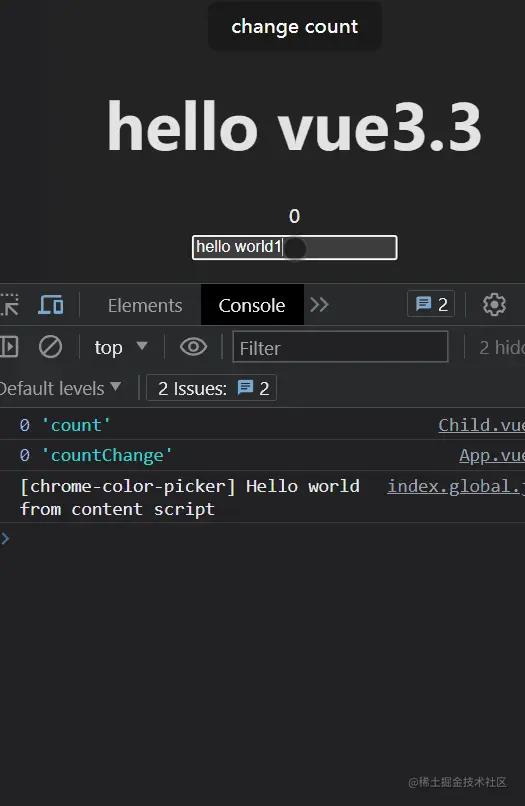Open DevTools settings gear
The height and width of the screenshot is (806, 525).
494,305
